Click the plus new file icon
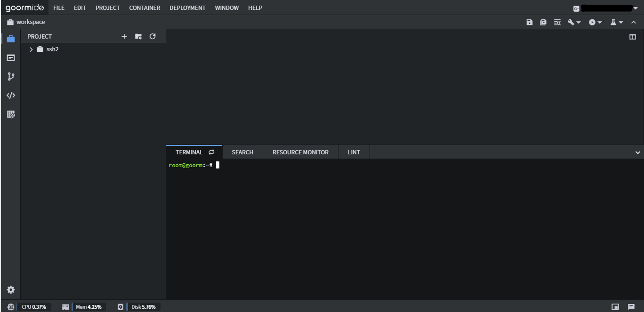 [124, 36]
